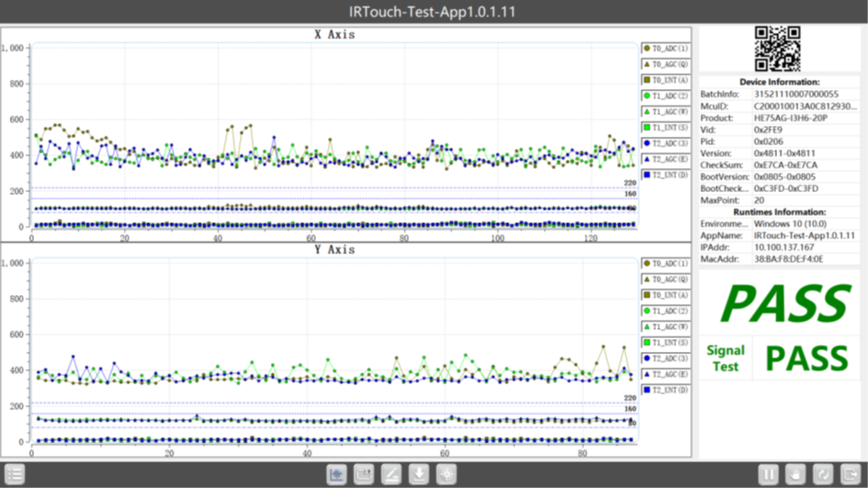Toggle T0_ADC(1) series in X Axis legend
The height and width of the screenshot is (488, 868).
pyautogui.click(x=667, y=48)
